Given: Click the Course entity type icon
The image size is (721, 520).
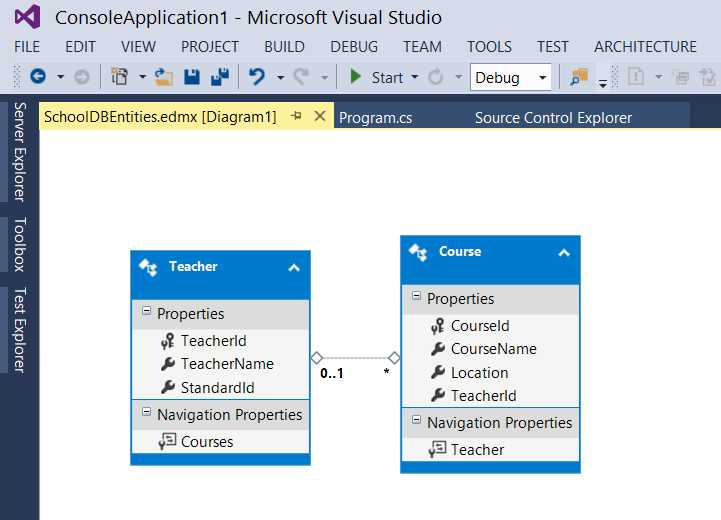Looking at the screenshot, I should (418, 252).
